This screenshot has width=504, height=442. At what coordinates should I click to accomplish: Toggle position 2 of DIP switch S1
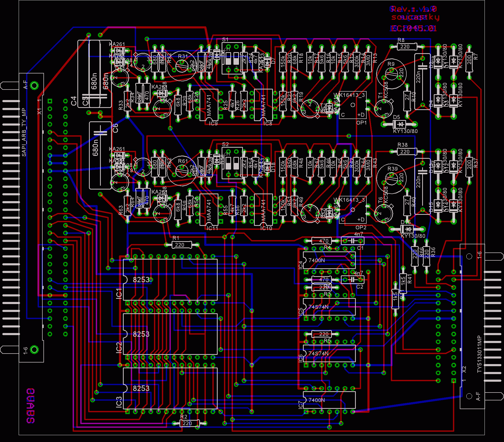pyautogui.click(x=236, y=58)
